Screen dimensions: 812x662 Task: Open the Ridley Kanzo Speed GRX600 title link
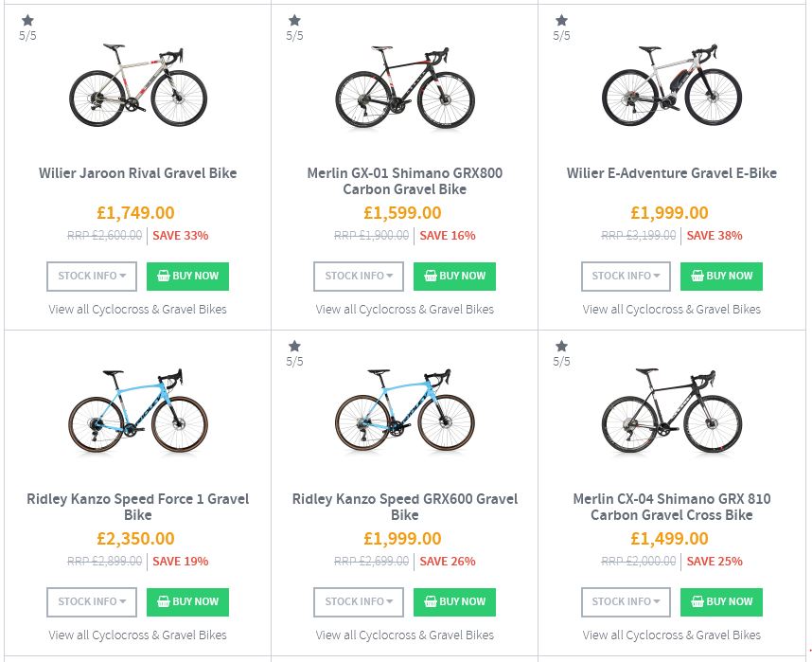[x=405, y=507]
